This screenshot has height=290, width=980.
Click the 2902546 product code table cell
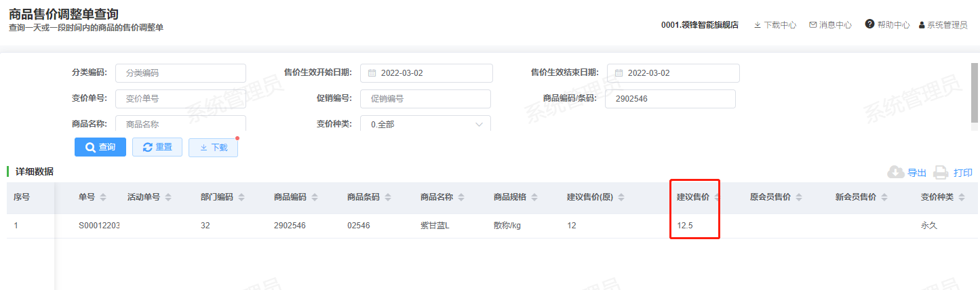click(x=290, y=226)
